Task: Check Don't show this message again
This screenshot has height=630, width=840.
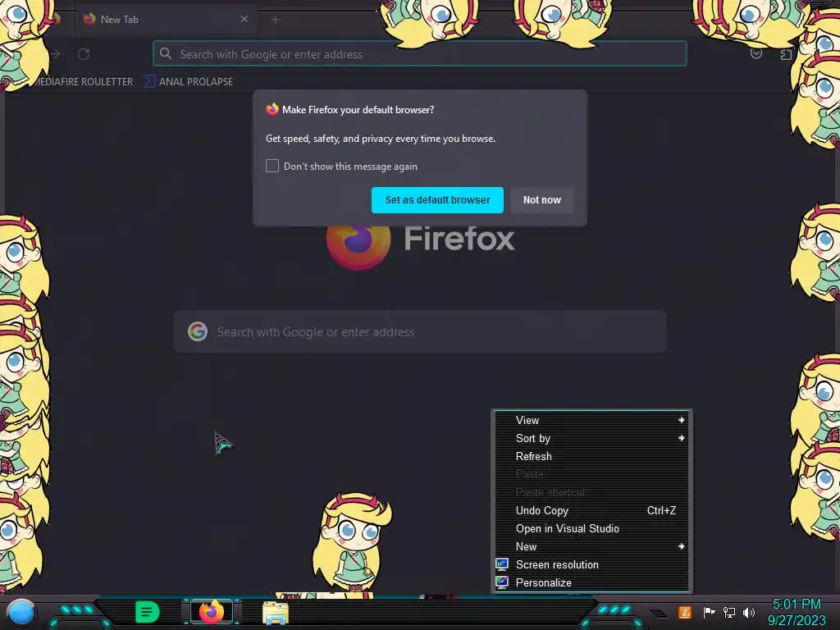Action: (272, 166)
